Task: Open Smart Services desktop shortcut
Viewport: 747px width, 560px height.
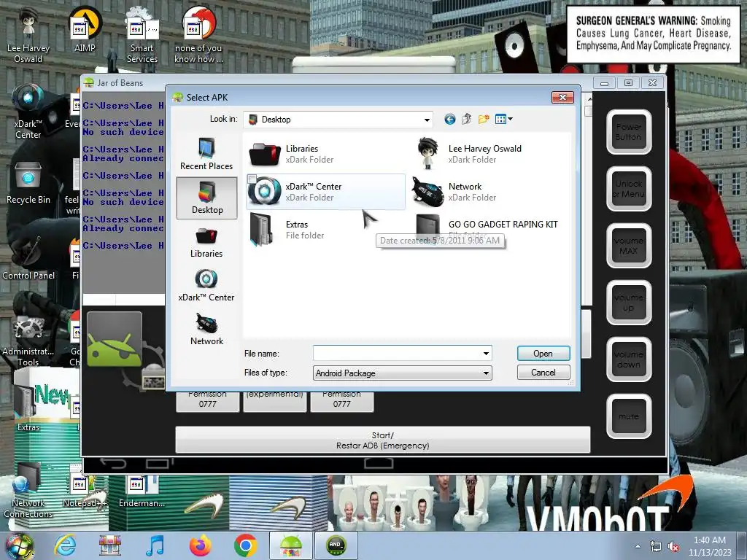Action: [142, 34]
